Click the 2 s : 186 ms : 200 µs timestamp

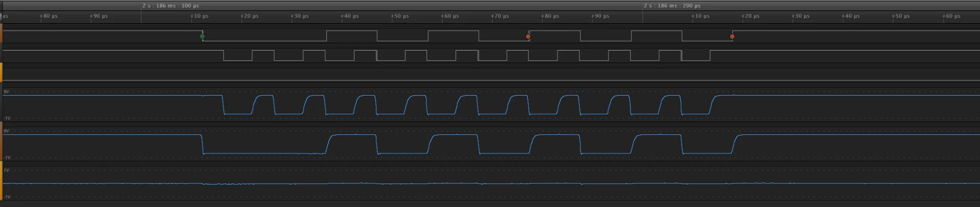tap(672, 6)
